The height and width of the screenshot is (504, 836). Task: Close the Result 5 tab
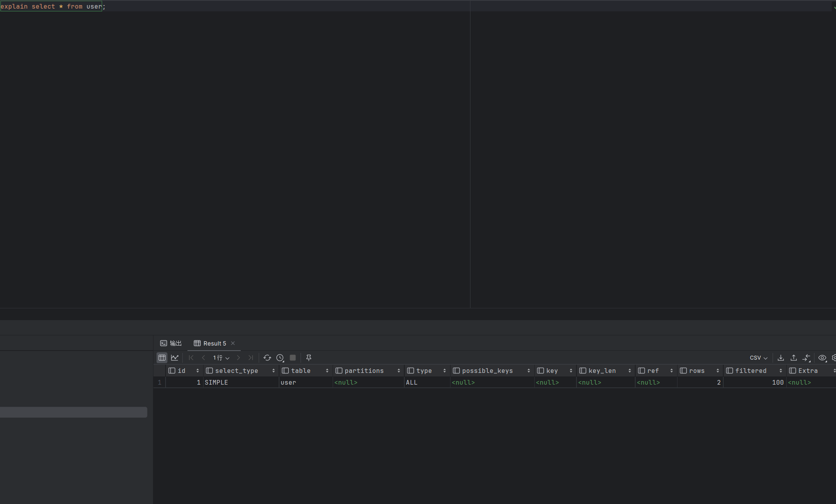(233, 343)
